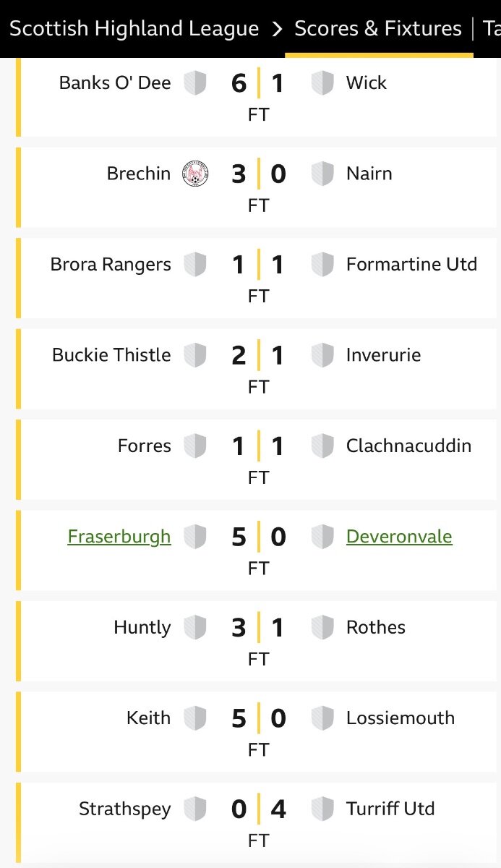
Task: Select the Forres team name
Action: (x=145, y=446)
